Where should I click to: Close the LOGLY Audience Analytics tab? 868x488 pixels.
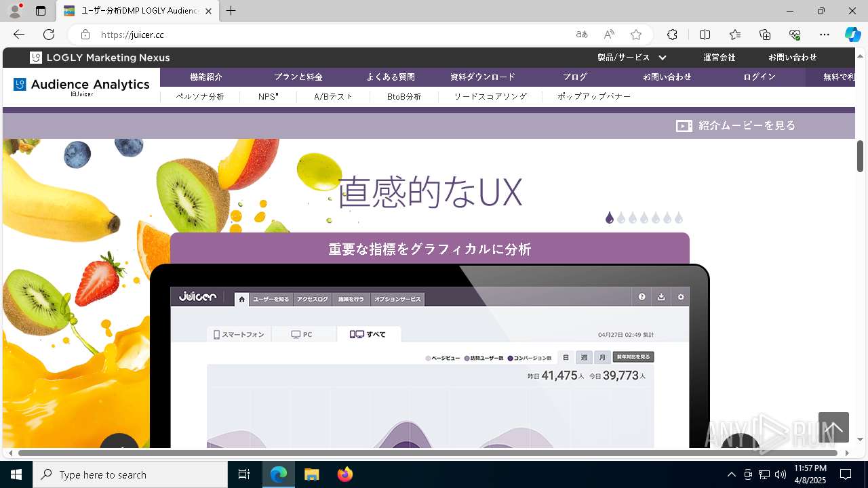(x=209, y=11)
